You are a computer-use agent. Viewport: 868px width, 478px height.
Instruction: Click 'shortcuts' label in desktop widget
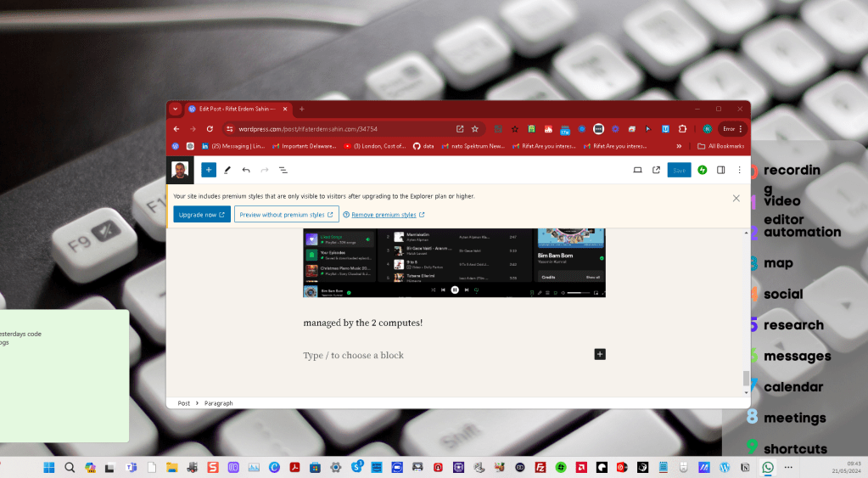pos(796,448)
